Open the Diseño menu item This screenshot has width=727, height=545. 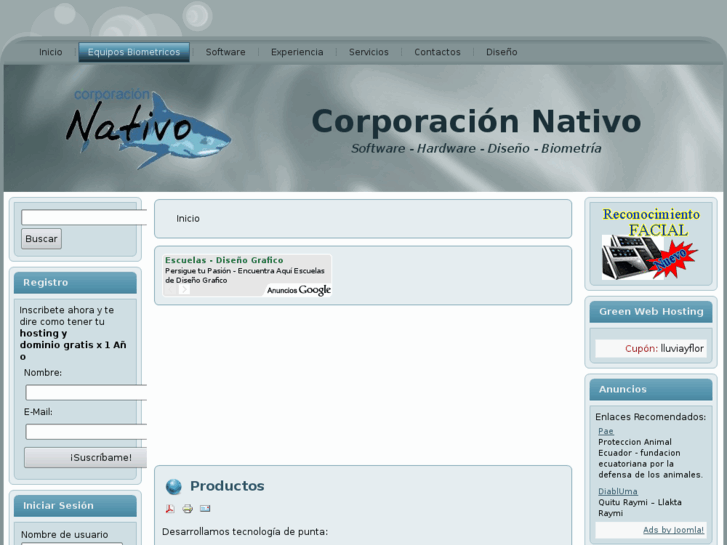pos(502,52)
